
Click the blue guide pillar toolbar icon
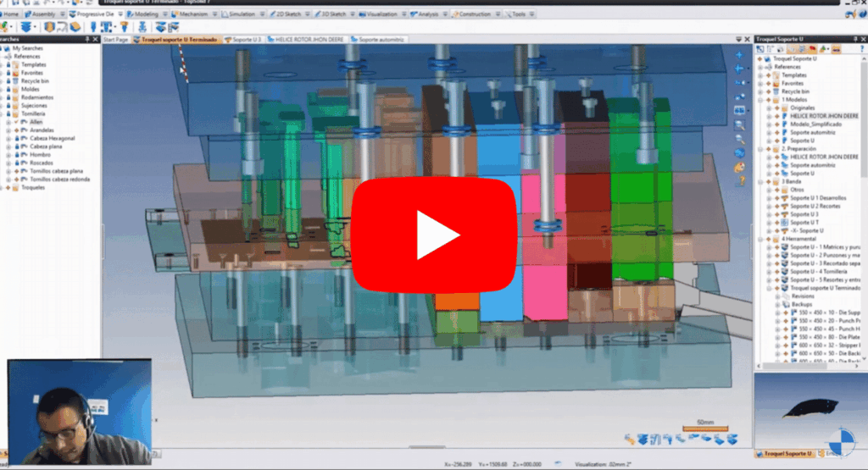point(142,27)
